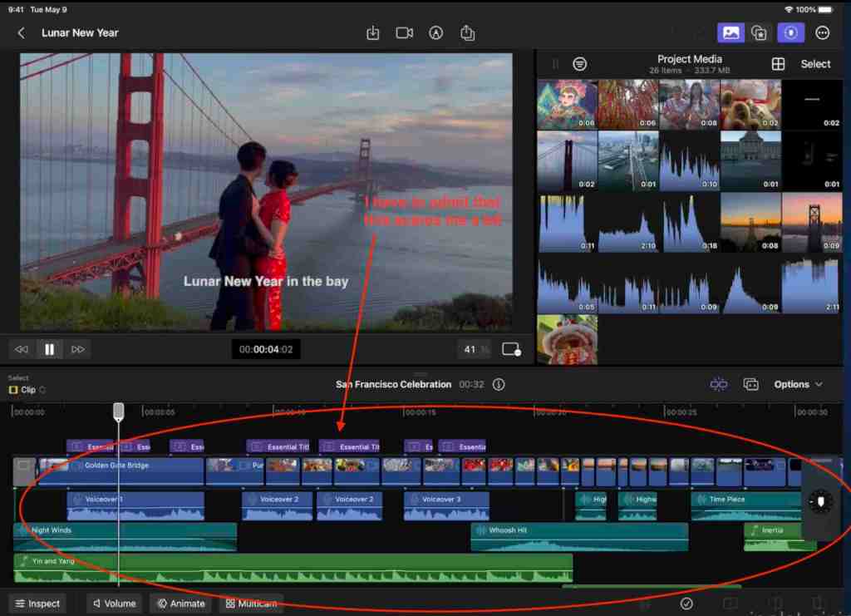Viewport: 851px width, 616px height.
Task: Click the media filter icon beside Project Media
Action: 580,64
